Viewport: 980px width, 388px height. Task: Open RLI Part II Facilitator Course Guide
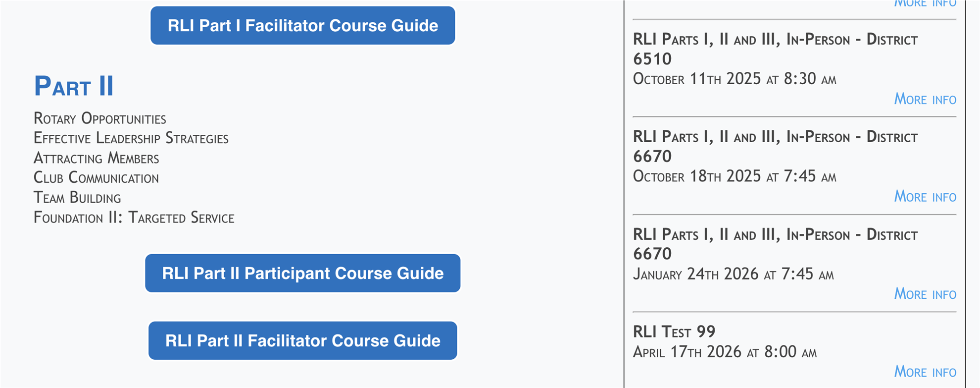click(x=302, y=340)
